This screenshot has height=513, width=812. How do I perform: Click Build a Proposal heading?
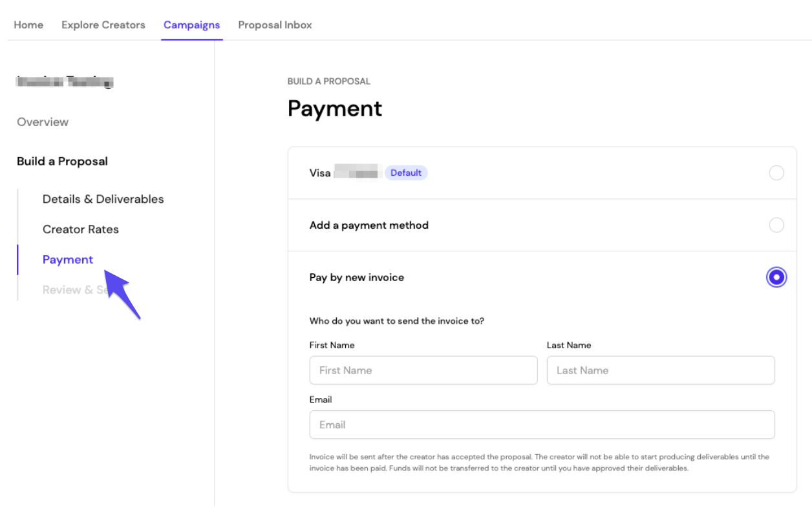coord(62,162)
